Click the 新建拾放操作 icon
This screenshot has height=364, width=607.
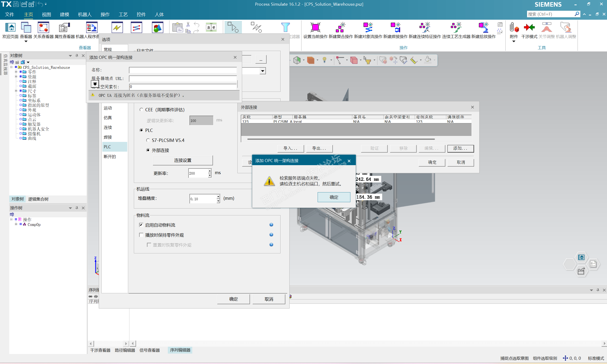pos(483,28)
